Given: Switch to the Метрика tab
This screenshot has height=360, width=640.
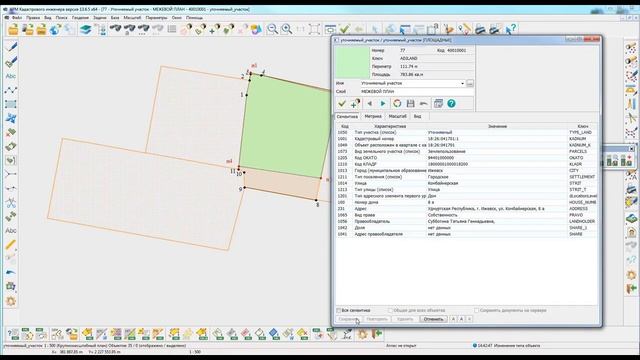Looking at the screenshot, I should point(373,116).
